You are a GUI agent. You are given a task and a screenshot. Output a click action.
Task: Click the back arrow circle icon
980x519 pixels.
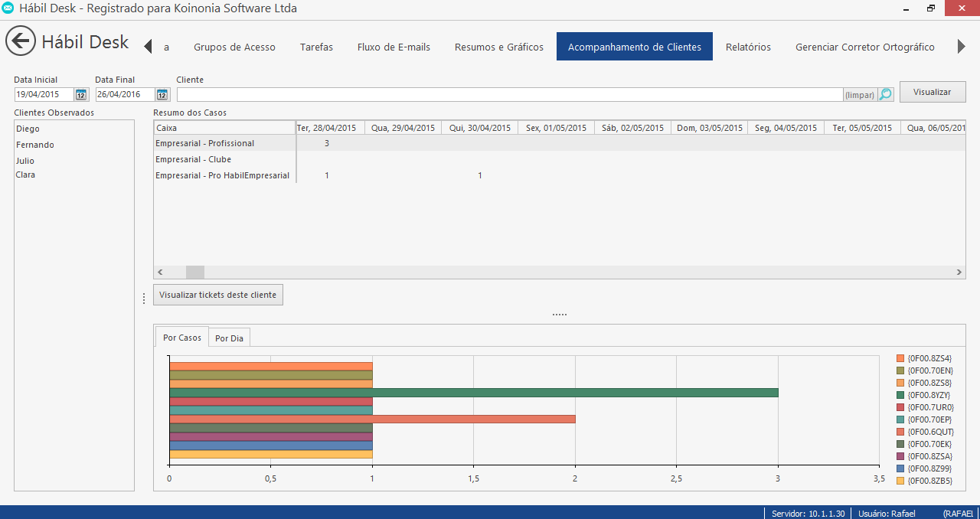(21, 41)
